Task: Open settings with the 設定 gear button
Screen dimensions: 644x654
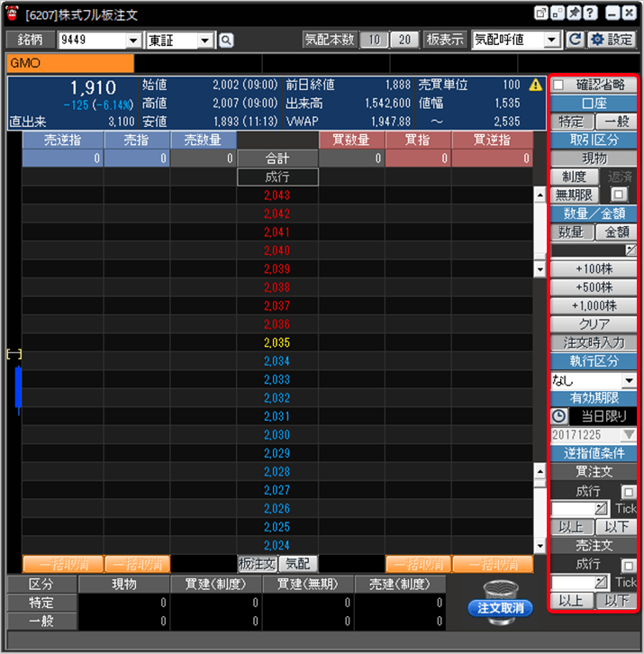Action: 611,40
